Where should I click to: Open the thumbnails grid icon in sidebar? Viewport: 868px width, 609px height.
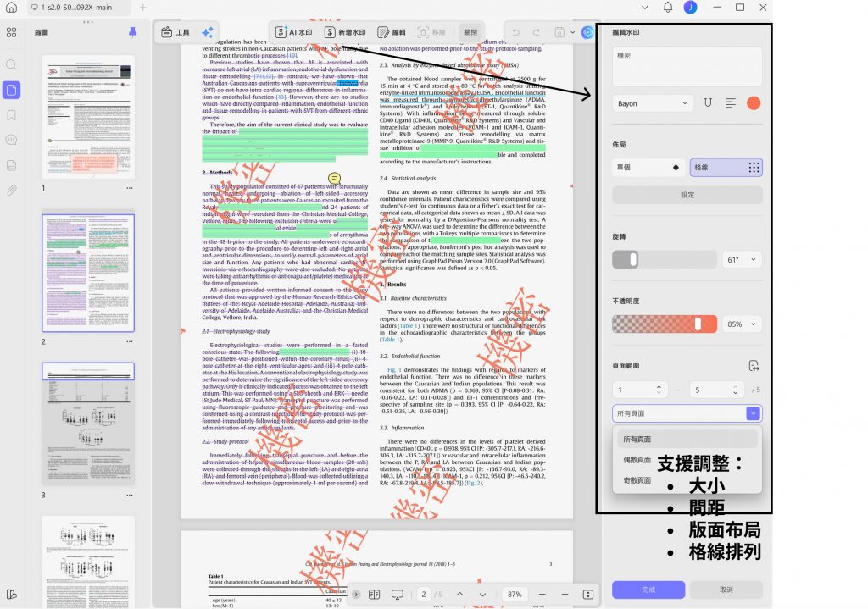click(x=12, y=33)
